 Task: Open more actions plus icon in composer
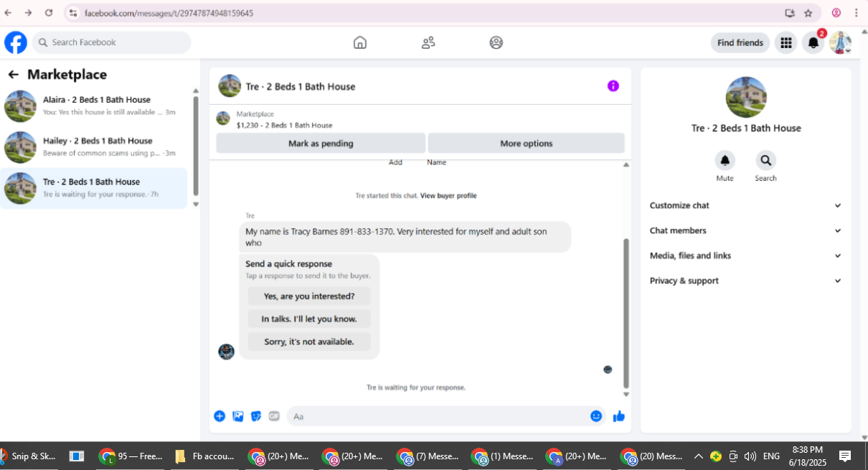[220, 416]
